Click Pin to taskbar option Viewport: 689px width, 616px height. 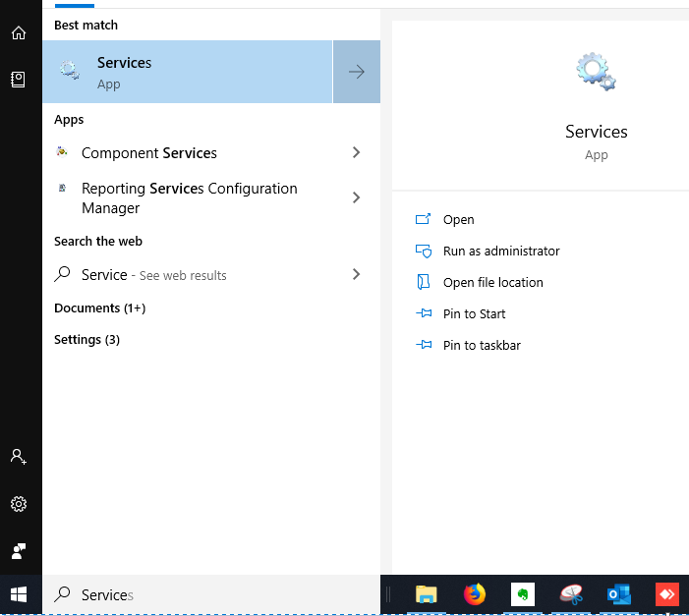pos(482,345)
